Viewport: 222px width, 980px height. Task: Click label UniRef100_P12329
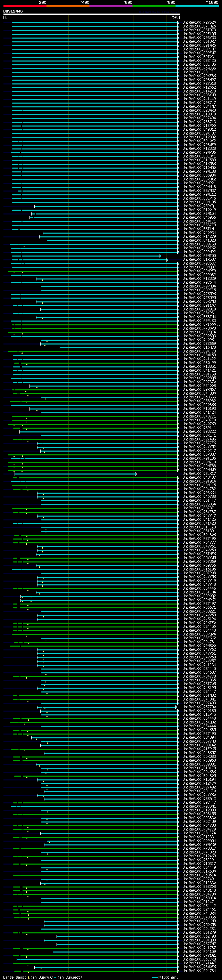point(199,279)
